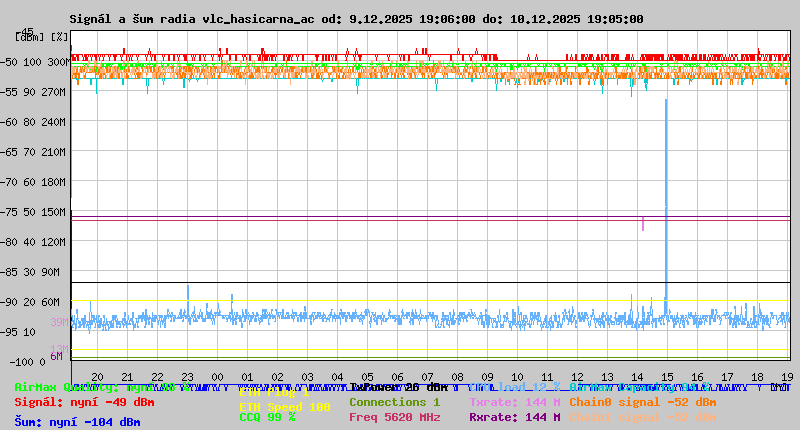Click the '19' hour label on x-axis
The width and height of the screenshot is (800, 430).
787,377
